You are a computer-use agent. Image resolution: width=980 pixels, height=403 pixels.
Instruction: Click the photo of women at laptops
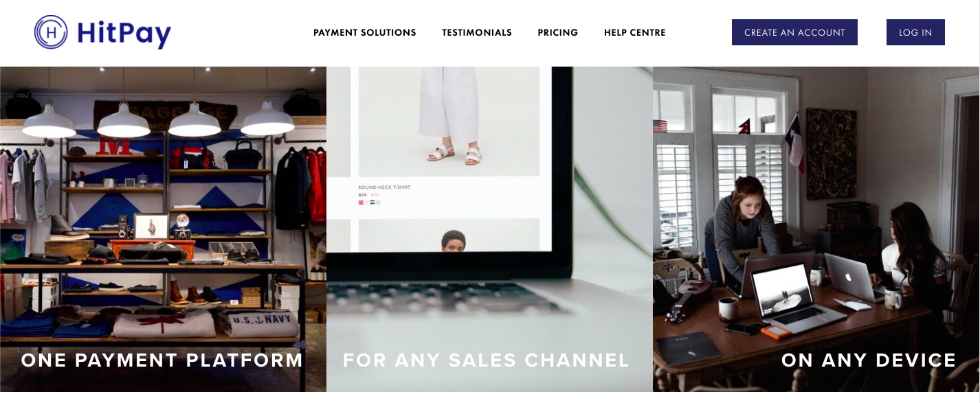click(x=816, y=229)
